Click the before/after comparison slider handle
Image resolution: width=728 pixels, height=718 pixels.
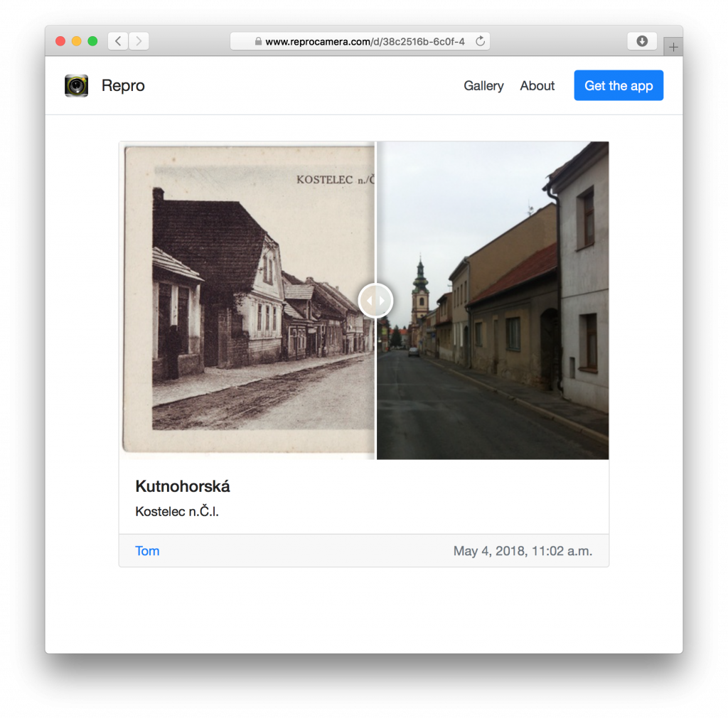[x=375, y=301]
